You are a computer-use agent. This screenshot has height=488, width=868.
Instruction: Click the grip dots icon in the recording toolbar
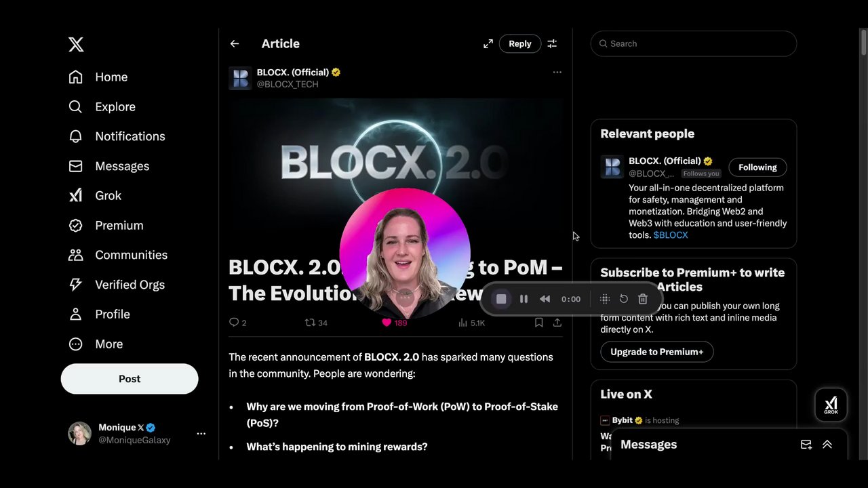pyautogui.click(x=605, y=299)
